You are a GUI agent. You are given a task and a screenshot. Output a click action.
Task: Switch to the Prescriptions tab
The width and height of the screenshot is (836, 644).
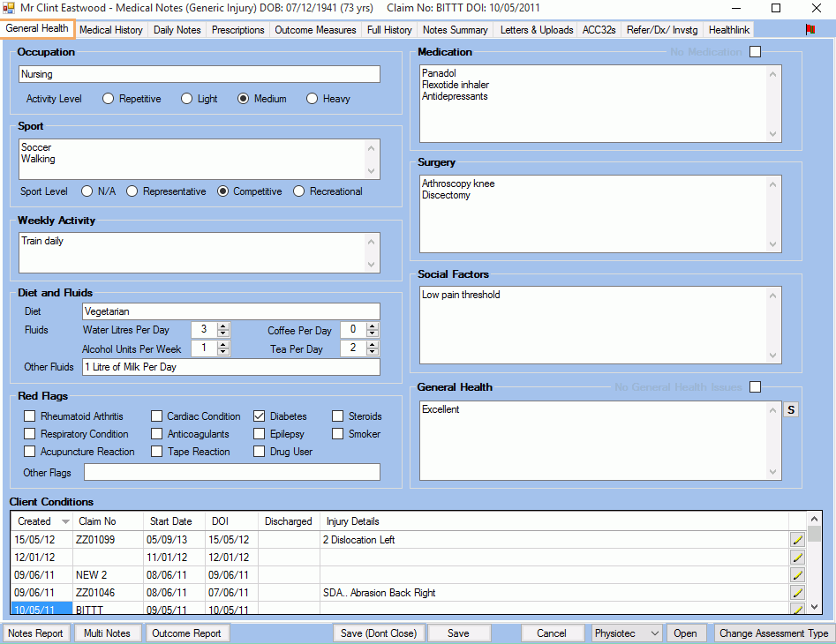pyautogui.click(x=237, y=29)
